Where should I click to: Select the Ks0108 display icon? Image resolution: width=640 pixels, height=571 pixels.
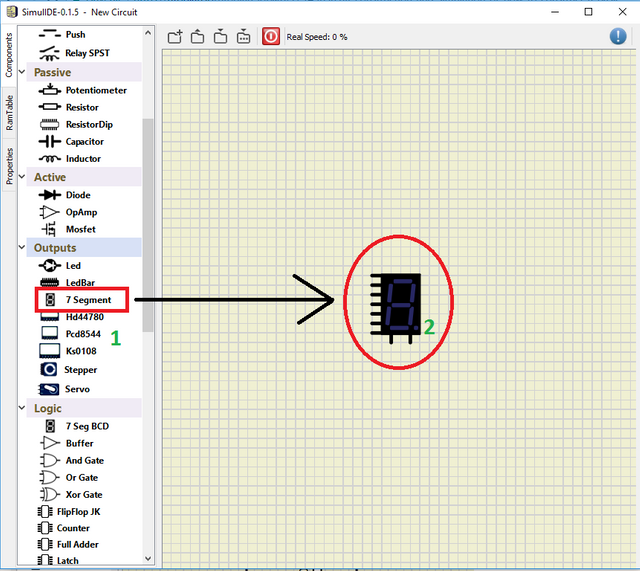pyautogui.click(x=49, y=351)
